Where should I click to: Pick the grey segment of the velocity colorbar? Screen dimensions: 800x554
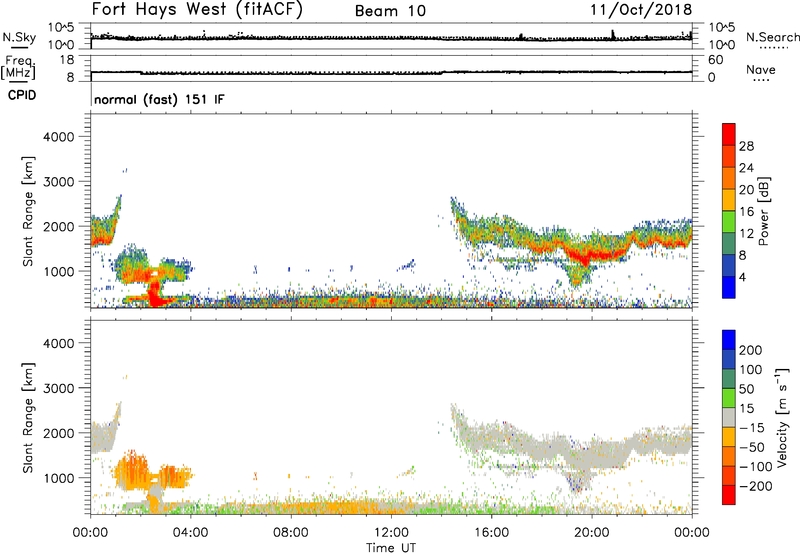[x=729, y=417]
